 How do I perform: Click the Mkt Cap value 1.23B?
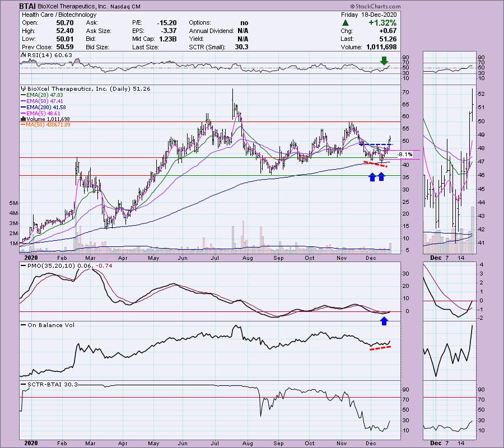point(168,39)
